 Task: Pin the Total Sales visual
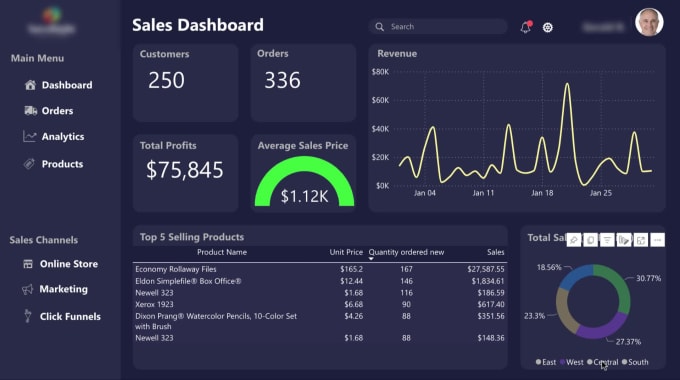pos(574,240)
